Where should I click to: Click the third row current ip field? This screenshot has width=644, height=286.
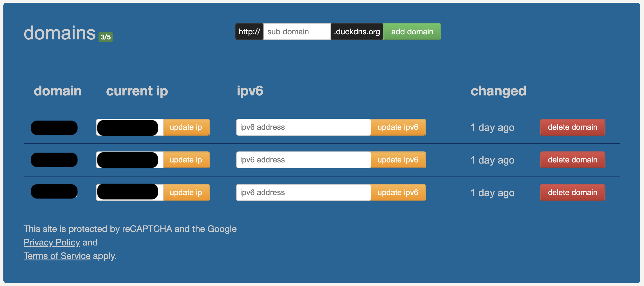[130, 193]
